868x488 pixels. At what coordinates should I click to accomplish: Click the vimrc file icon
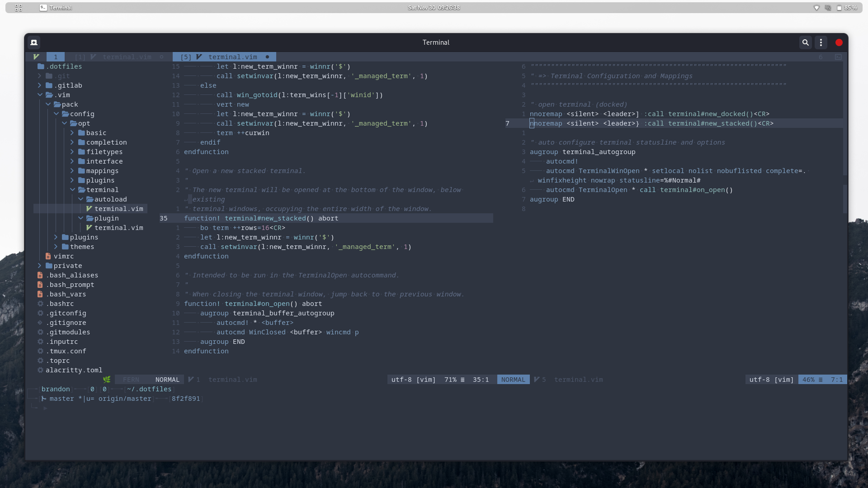(48, 256)
